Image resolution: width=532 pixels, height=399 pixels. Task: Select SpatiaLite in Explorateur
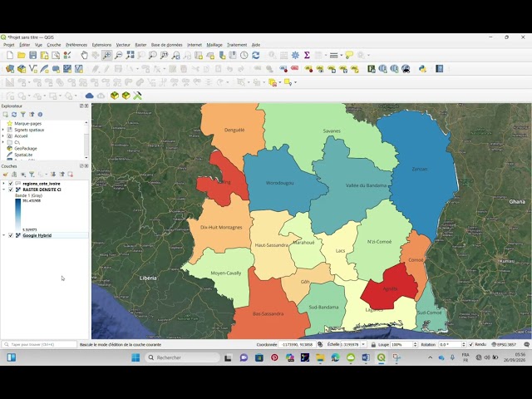tap(23, 155)
